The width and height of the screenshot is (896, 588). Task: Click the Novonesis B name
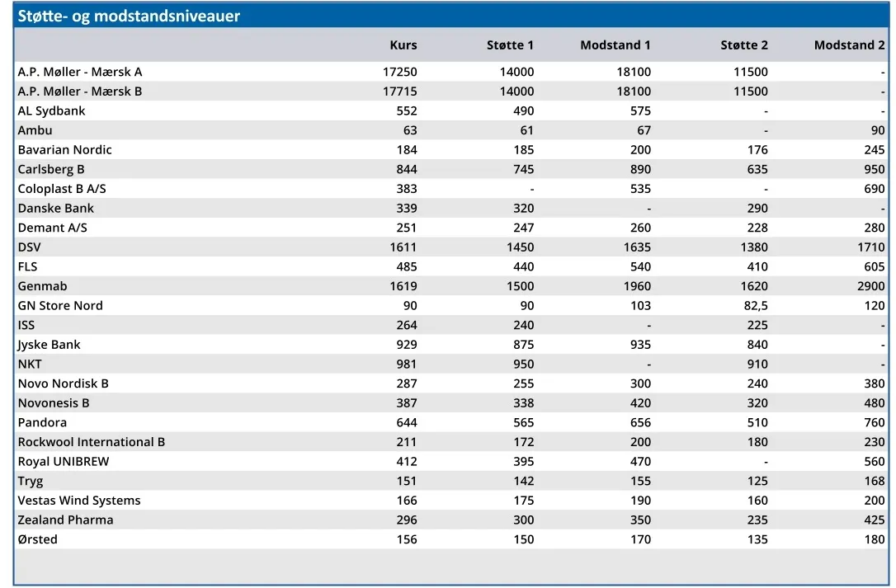pos(53,402)
